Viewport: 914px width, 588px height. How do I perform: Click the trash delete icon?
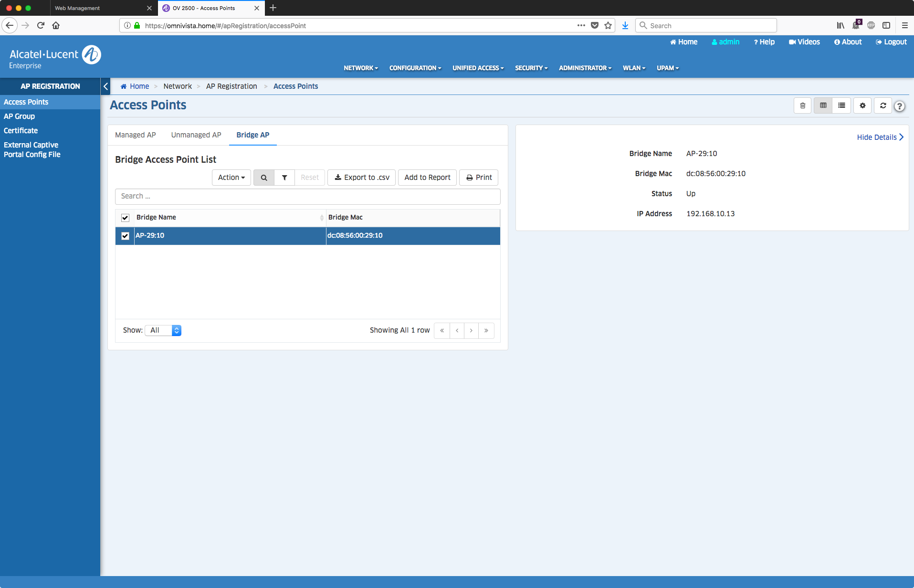tap(802, 105)
